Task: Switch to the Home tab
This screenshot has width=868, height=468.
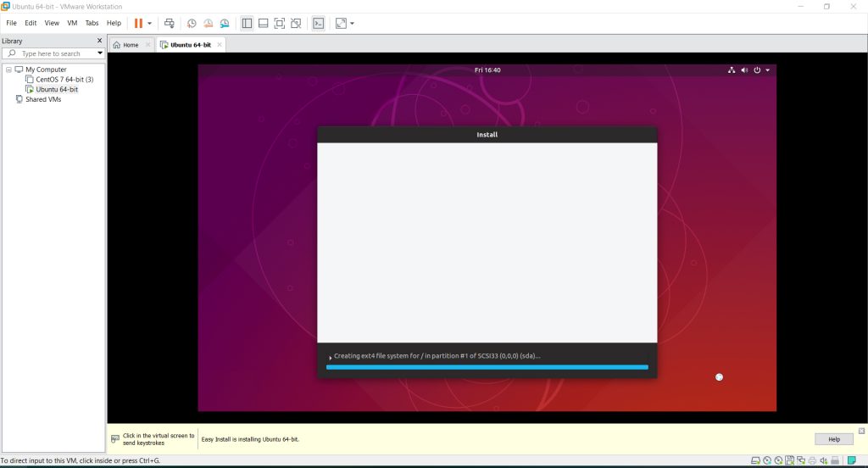Action: coord(131,45)
